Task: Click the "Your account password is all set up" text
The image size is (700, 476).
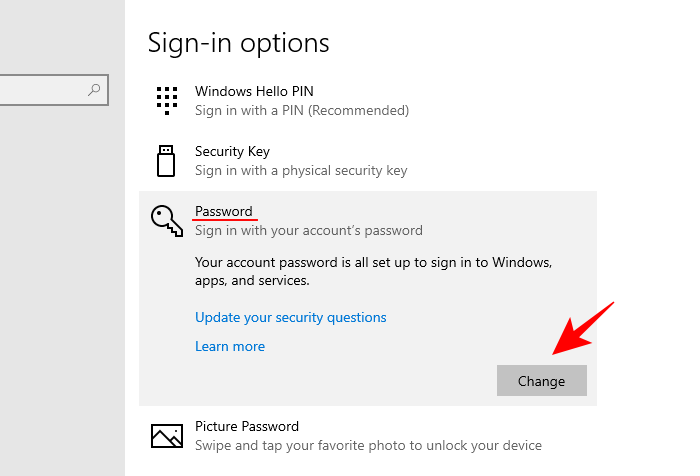Action: pyautogui.click(x=373, y=271)
